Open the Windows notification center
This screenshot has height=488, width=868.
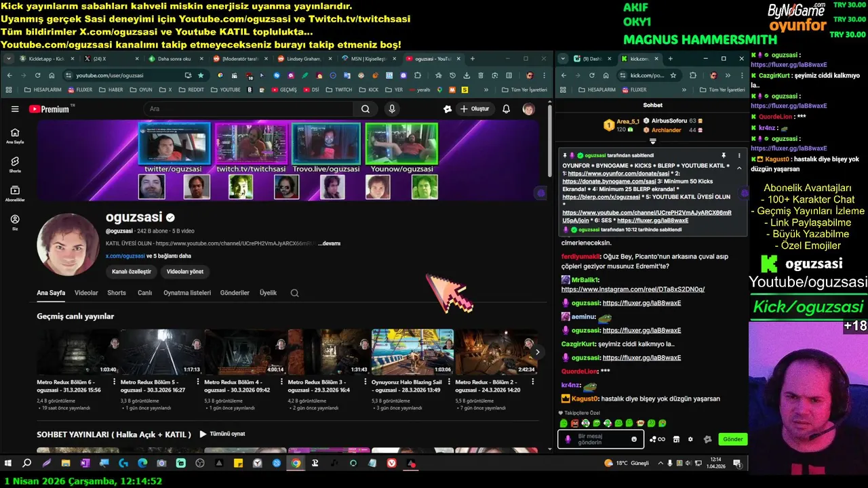click(737, 464)
